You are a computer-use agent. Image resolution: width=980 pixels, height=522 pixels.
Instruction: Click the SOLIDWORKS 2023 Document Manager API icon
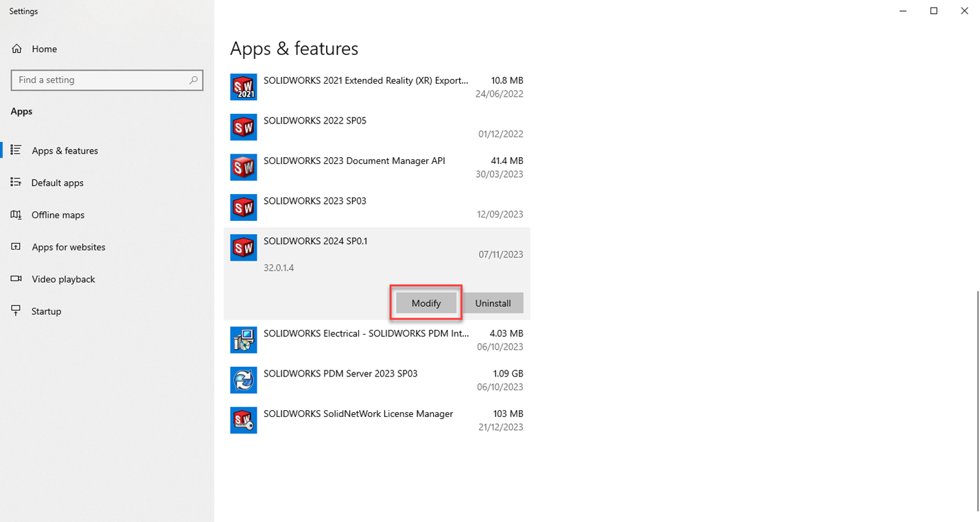pyautogui.click(x=244, y=167)
